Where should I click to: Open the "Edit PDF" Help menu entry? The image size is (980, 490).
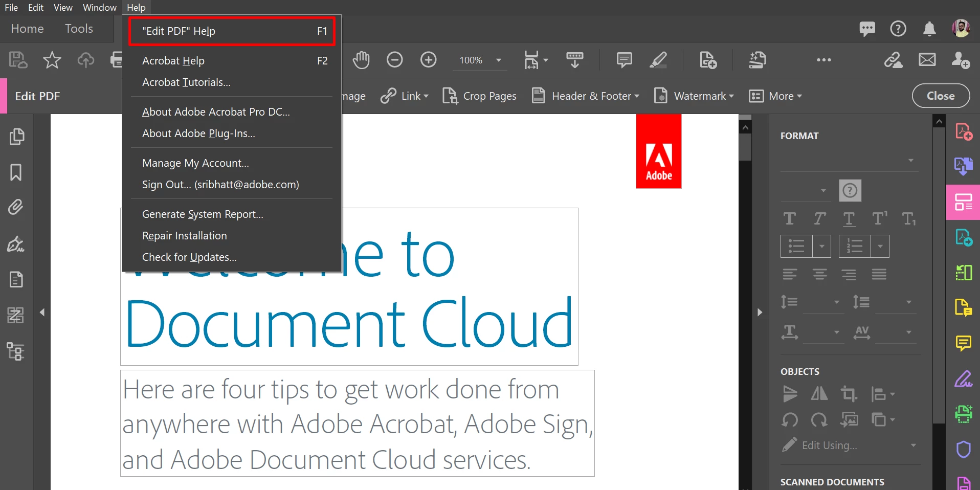tap(232, 31)
